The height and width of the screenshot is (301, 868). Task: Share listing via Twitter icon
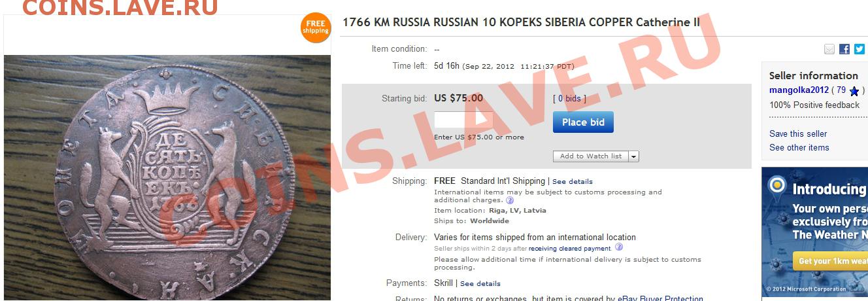[859, 49]
